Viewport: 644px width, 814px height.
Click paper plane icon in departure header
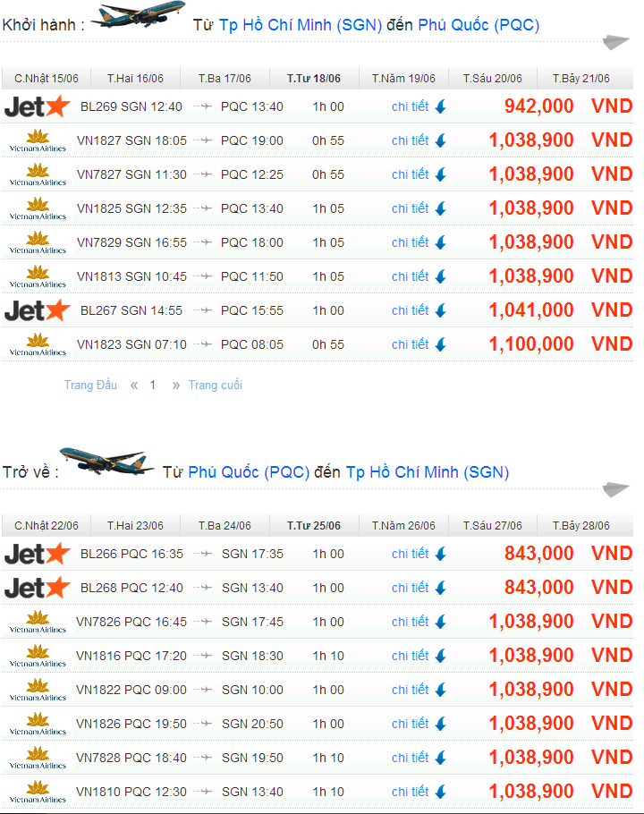(x=616, y=42)
